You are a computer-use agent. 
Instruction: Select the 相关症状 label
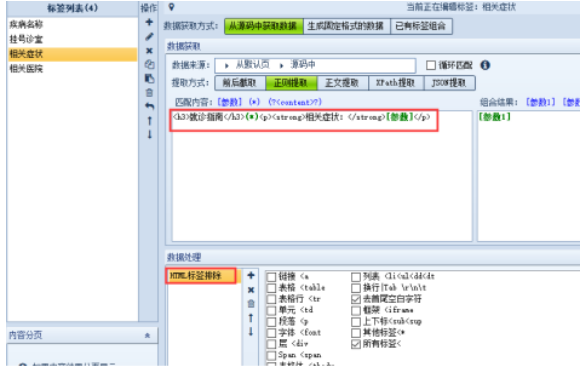point(72,54)
